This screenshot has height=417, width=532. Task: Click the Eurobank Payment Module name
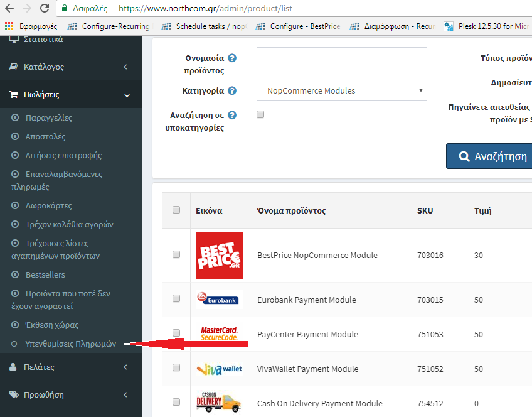(x=307, y=300)
